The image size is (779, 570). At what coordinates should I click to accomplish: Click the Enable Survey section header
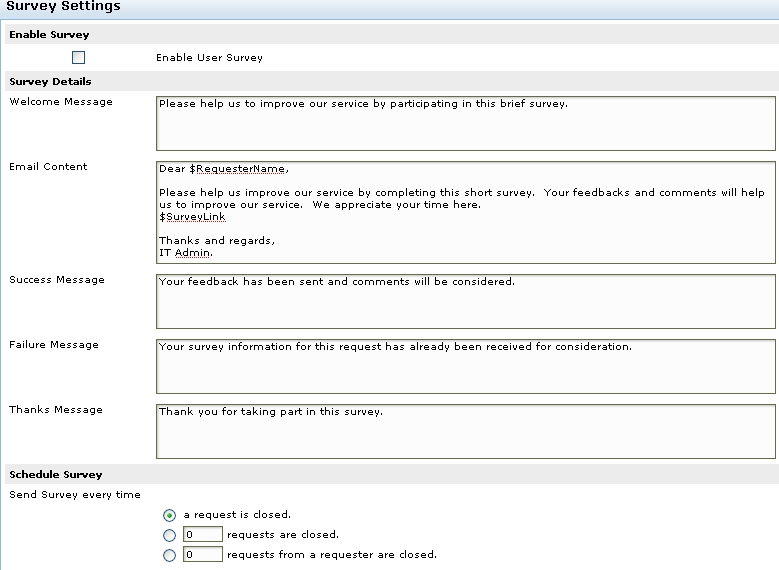click(x=49, y=35)
